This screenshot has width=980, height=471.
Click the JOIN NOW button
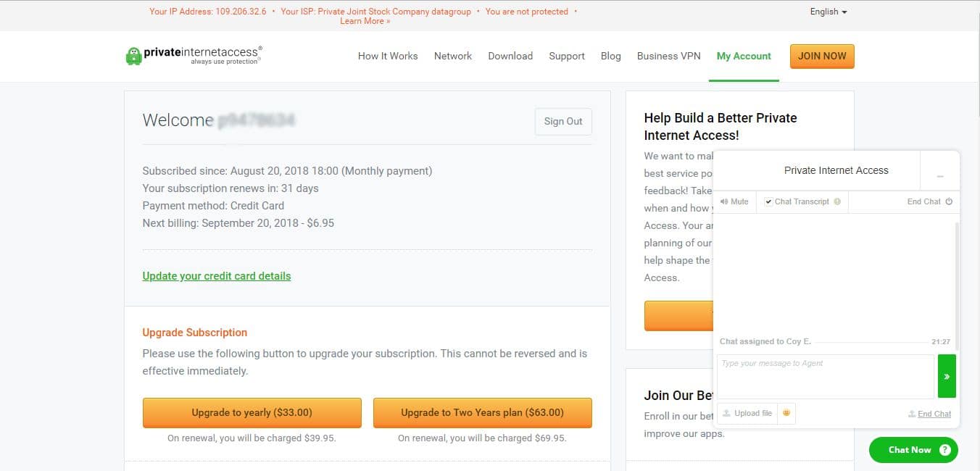tap(822, 57)
